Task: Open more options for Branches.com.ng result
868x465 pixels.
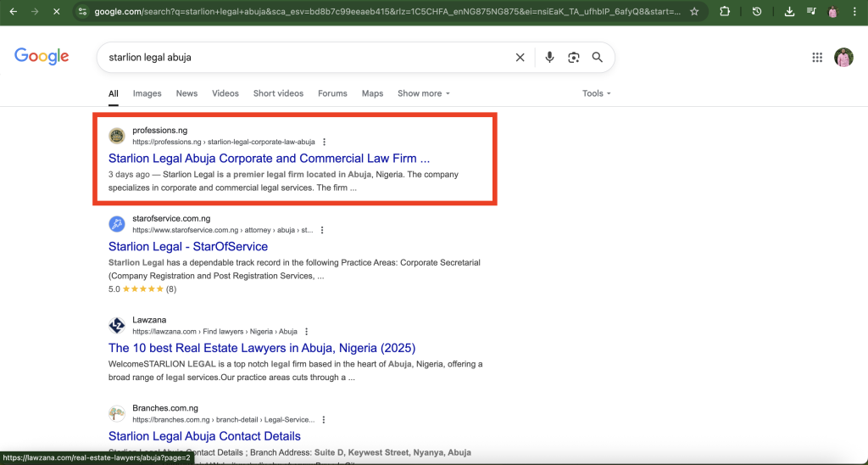Action: point(324,419)
